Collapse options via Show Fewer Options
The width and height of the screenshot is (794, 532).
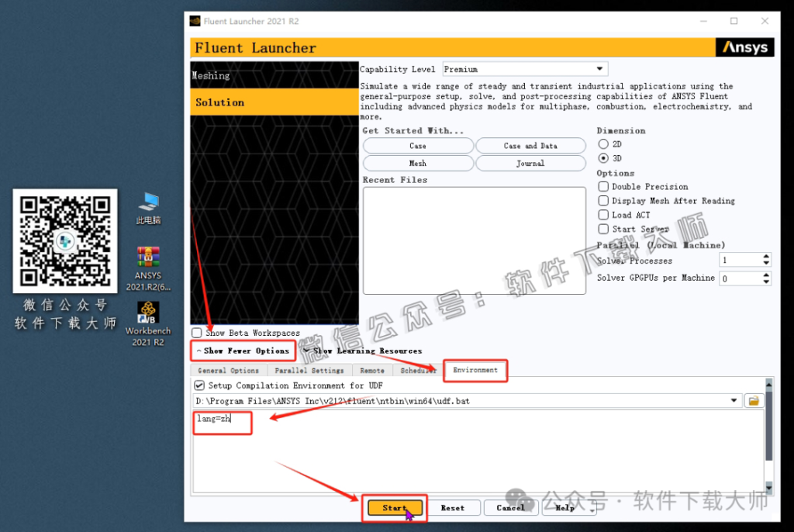pos(243,351)
